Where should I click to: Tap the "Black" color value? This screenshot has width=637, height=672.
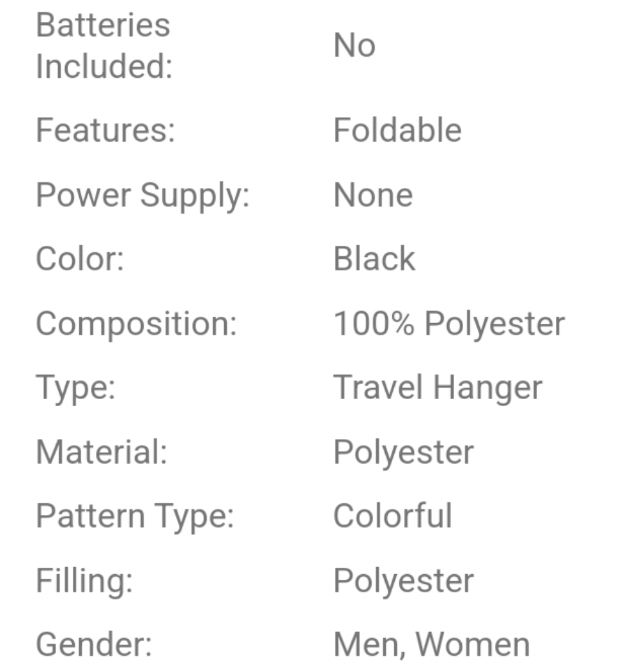click(x=374, y=259)
